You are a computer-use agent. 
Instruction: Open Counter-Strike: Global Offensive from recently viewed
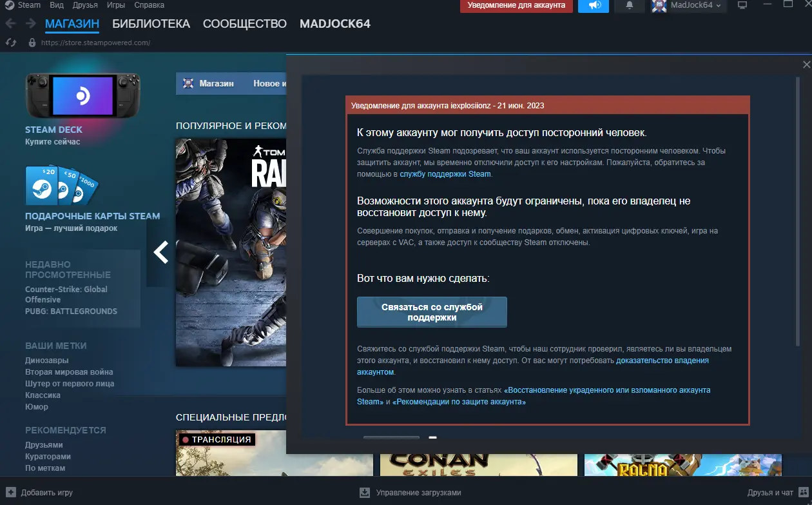pos(66,294)
